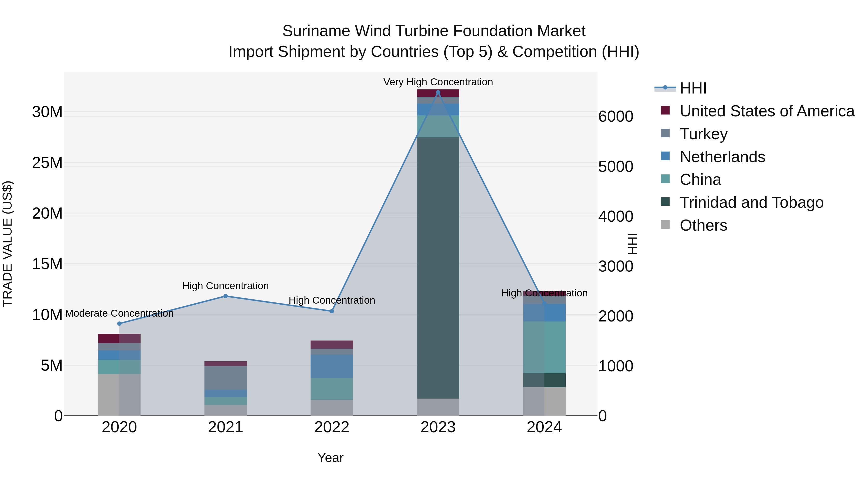
Task: Click the United States maroon legend swatch
Action: click(x=665, y=110)
